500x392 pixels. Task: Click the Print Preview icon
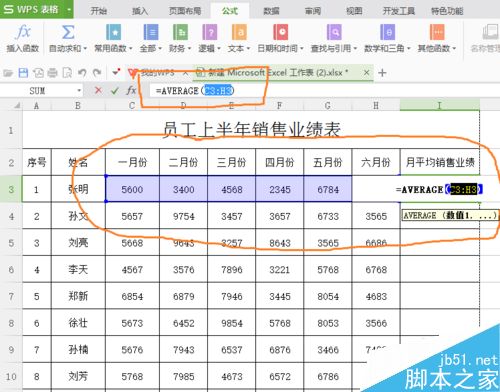68,73
